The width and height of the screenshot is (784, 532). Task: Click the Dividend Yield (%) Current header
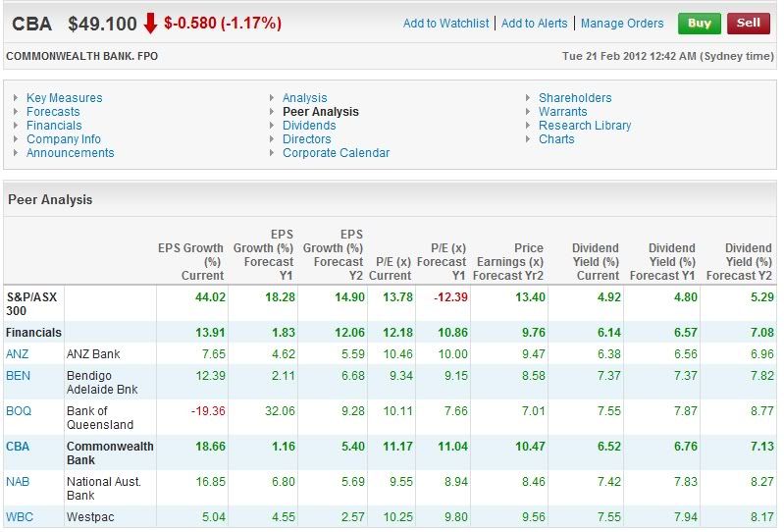595,262
